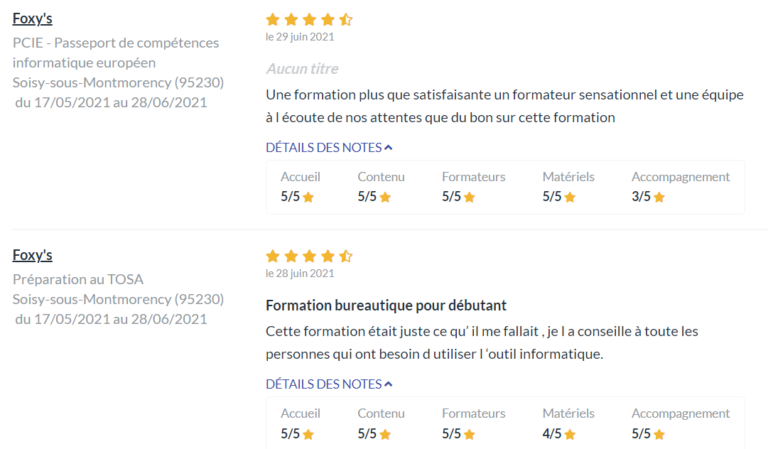Collapse DÉTAILS DES NOTES in first review
This screenshot has width=768, height=449.
pyautogui.click(x=329, y=147)
